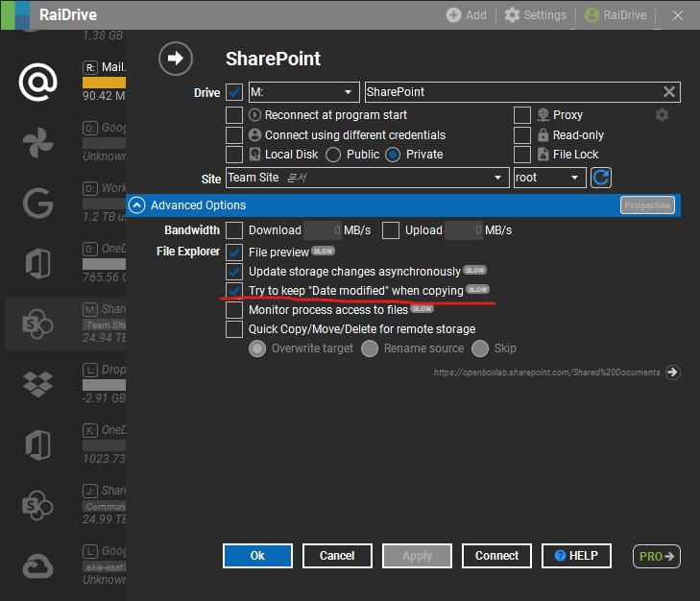The width and height of the screenshot is (700, 601).
Task: Select the Google G icon in sidebar
Action: tap(38, 203)
